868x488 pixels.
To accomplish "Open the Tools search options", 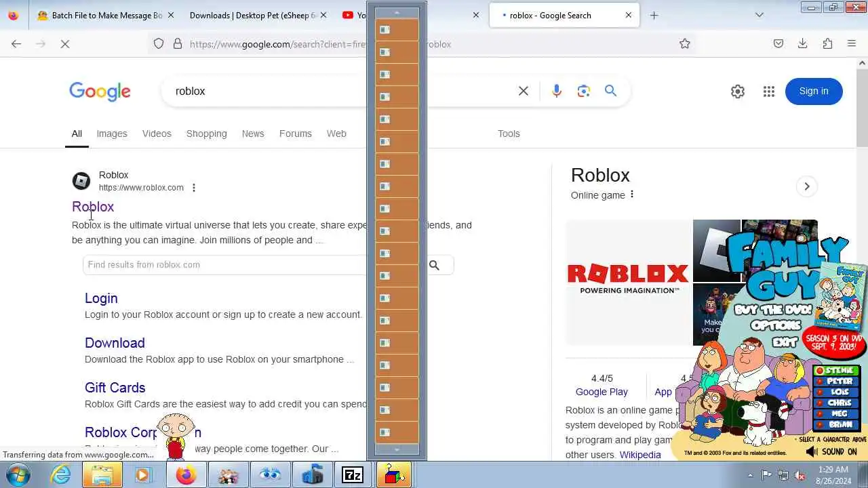I will pyautogui.click(x=509, y=134).
